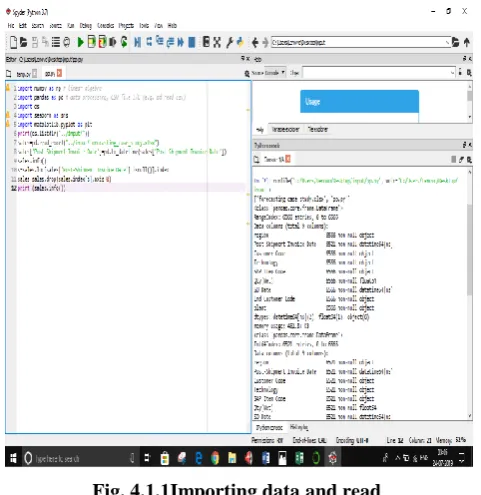Click the blue Usage banner in Help
The image size is (481, 495).
(359, 101)
